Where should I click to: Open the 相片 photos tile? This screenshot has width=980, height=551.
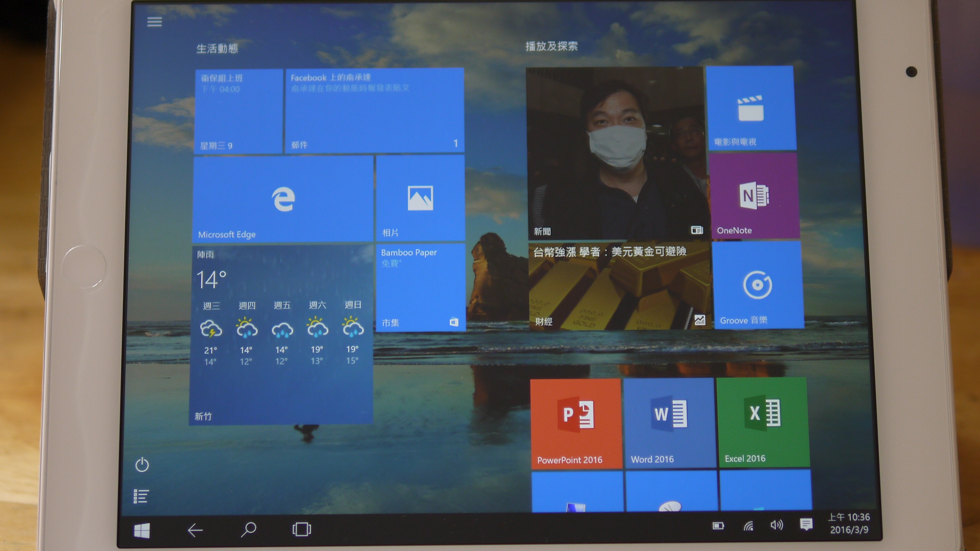pyautogui.click(x=420, y=198)
